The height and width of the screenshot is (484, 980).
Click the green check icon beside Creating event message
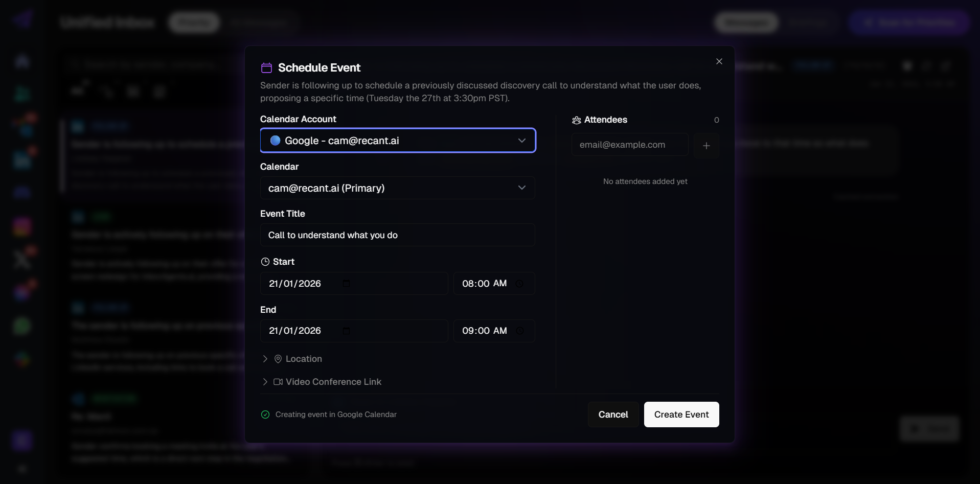(265, 414)
